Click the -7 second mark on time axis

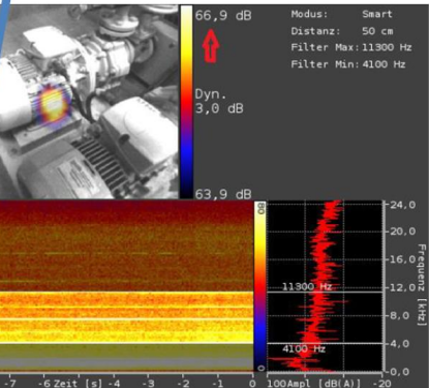10,383
